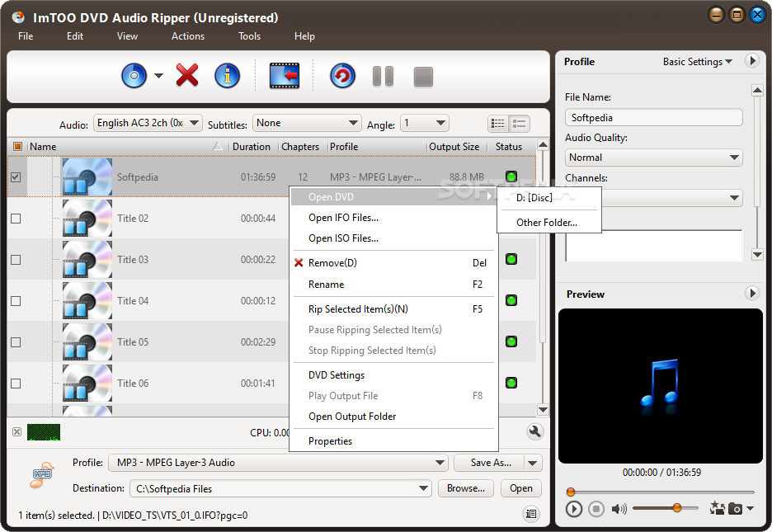This screenshot has width=772, height=532.
Task: Click the clip star icon beside camera
Action: (x=717, y=508)
